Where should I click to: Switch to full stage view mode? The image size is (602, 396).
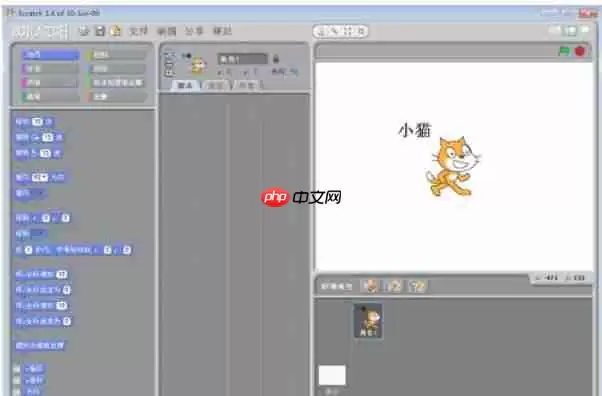point(571,30)
